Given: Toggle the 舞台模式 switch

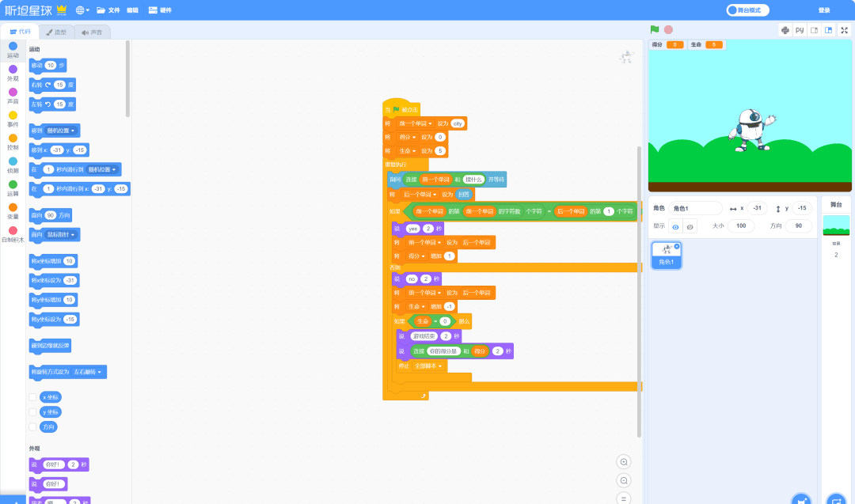Looking at the screenshot, I should pyautogui.click(x=748, y=10).
